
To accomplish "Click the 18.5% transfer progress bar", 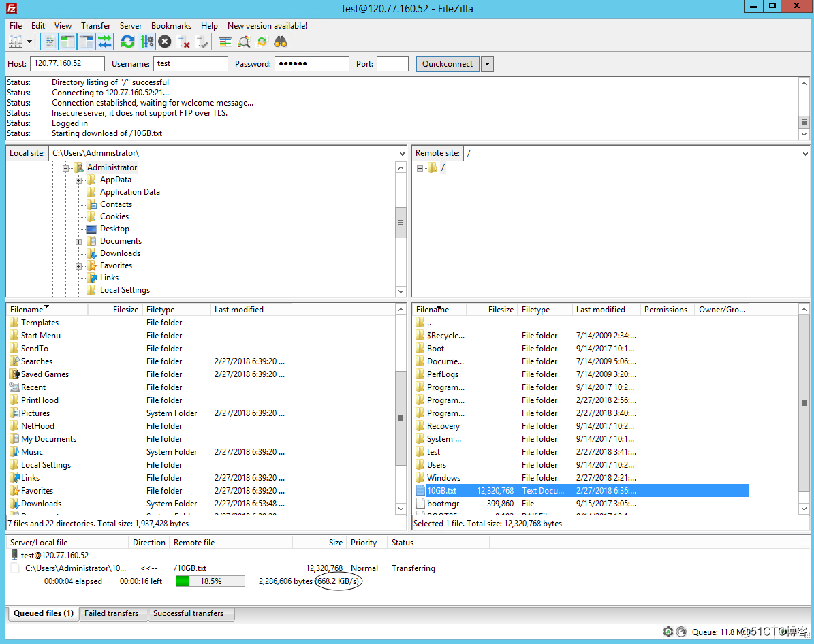I will 210,581.
